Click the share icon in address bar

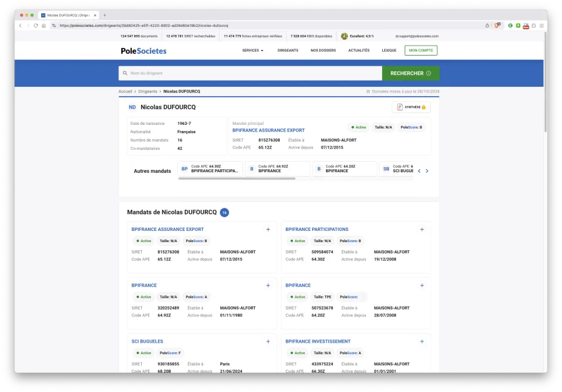[x=487, y=26]
